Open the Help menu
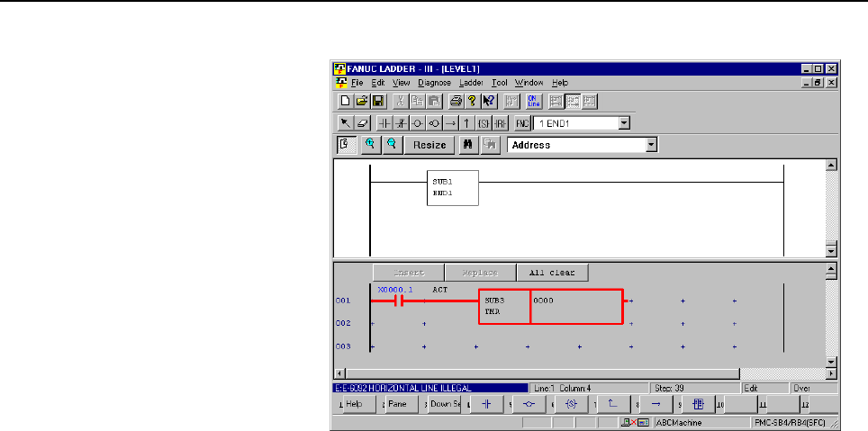Image resolution: width=868 pixels, height=431 pixels. tap(560, 83)
